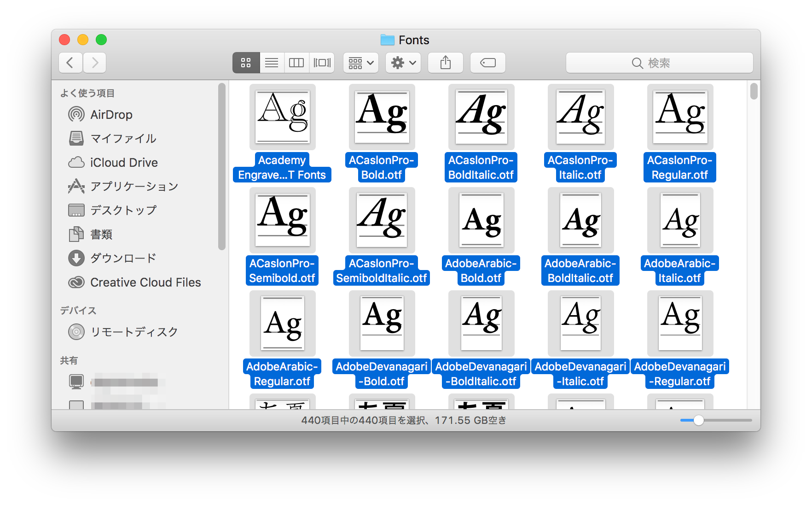
Task: Click the デバイス sidebar header
Action: tap(78, 311)
